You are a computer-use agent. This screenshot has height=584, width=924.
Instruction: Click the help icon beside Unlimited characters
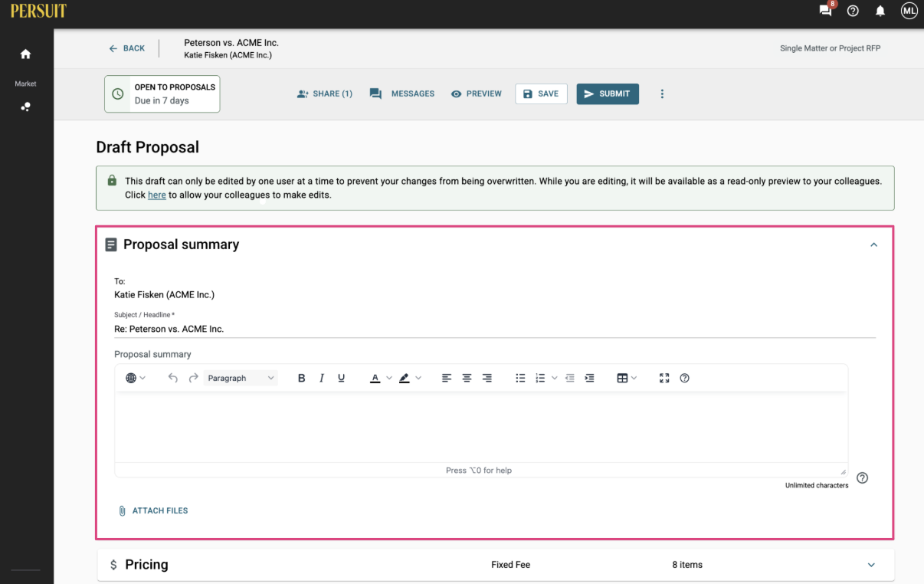pos(862,478)
